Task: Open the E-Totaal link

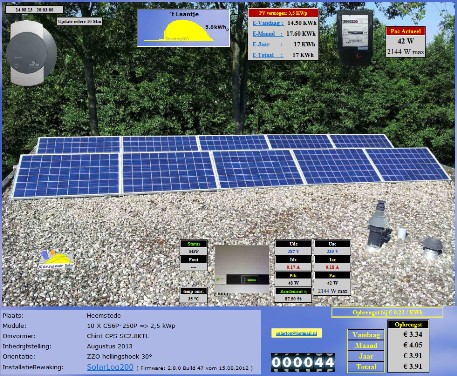Action: tap(268, 55)
